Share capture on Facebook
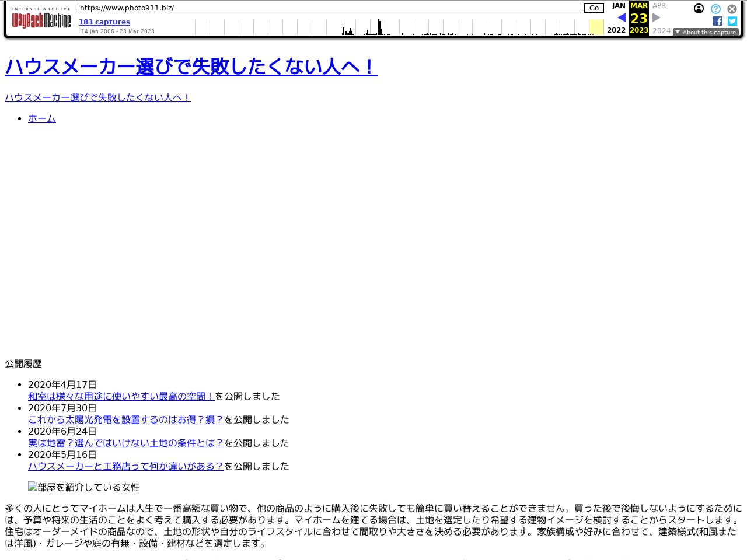Screen dimensions: 747x560 [x=718, y=21]
